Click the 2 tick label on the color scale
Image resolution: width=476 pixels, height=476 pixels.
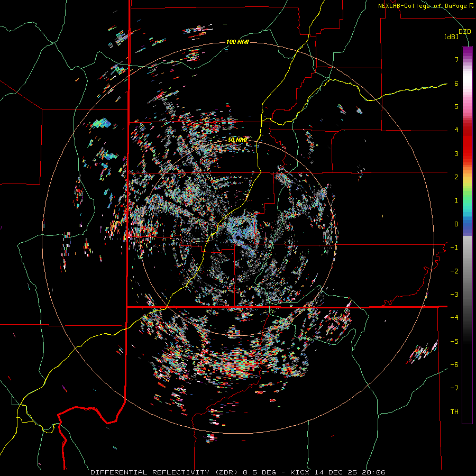456,177
